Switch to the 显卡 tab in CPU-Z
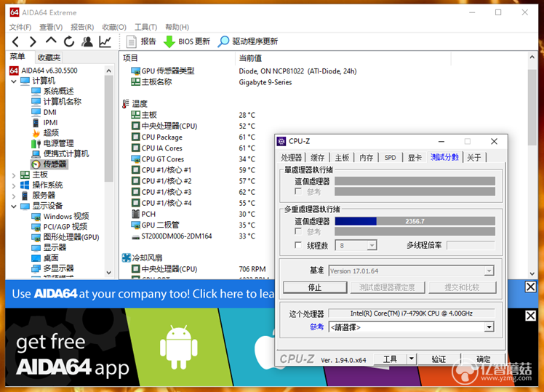The width and height of the screenshot is (544, 392). pyautogui.click(x=415, y=158)
